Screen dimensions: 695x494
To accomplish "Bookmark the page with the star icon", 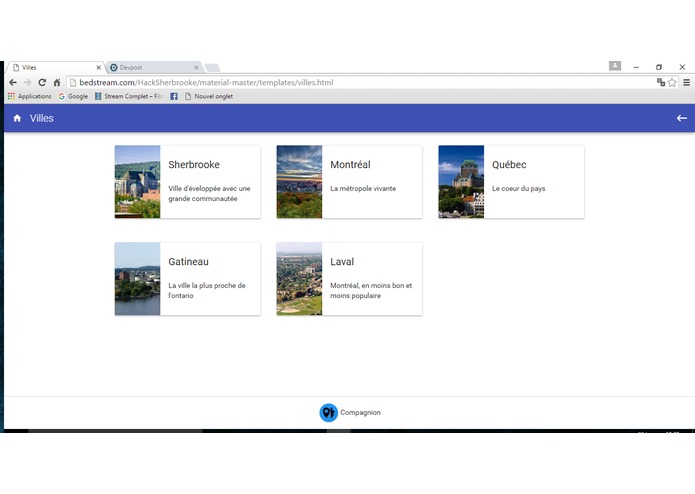I will pyautogui.click(x=672, y=82).
